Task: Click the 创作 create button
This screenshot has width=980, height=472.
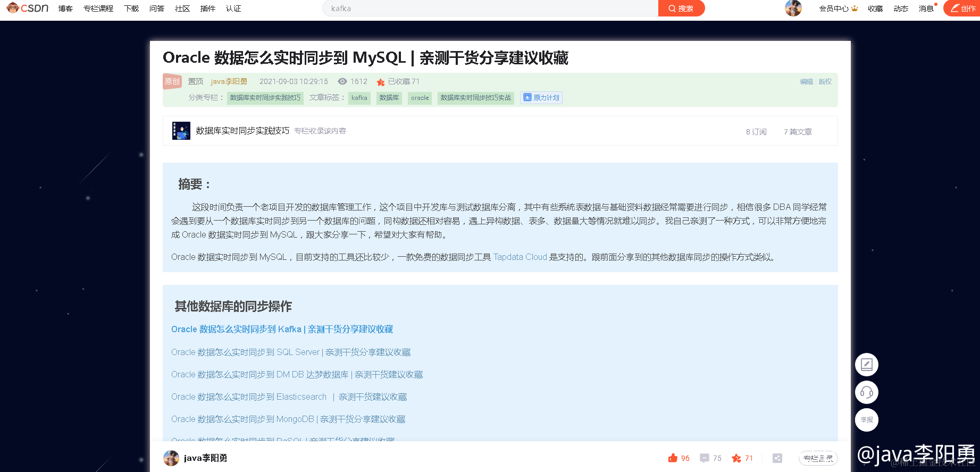Action: click(962, 9)
